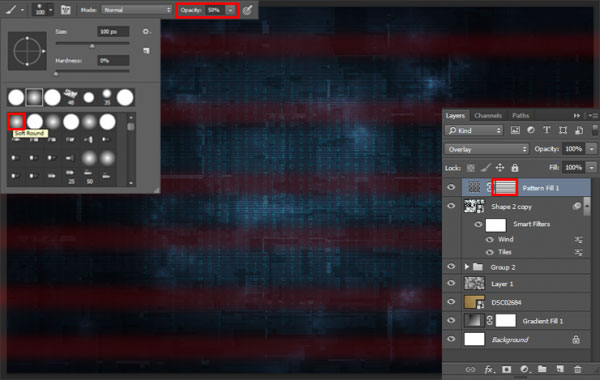Image resolution: width=600 pixels, height=380 pixels.
Task: Collapse the Layers panel double arrows
Action: tap(577, 116)
